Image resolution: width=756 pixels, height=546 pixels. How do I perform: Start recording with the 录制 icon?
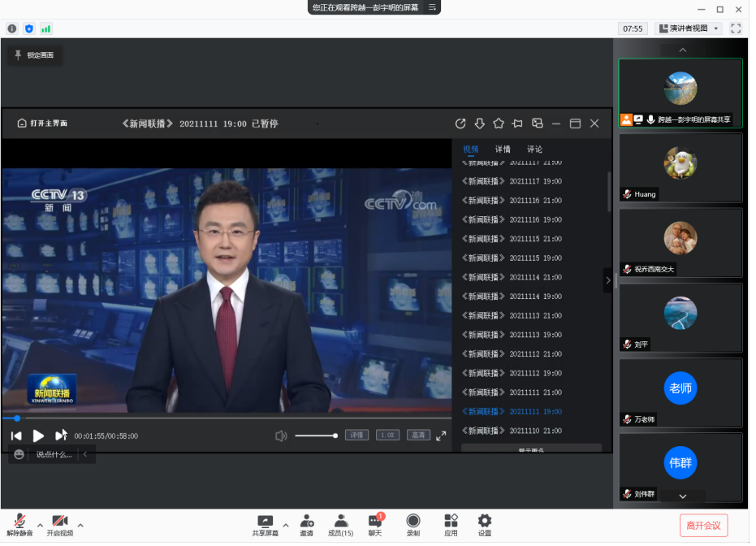[413, 522]
